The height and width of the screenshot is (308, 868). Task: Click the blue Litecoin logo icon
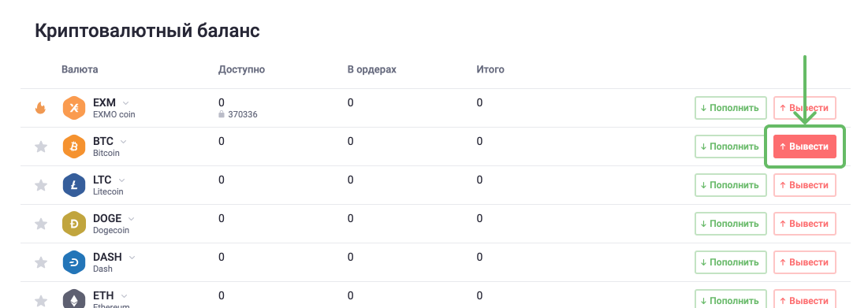74,185
